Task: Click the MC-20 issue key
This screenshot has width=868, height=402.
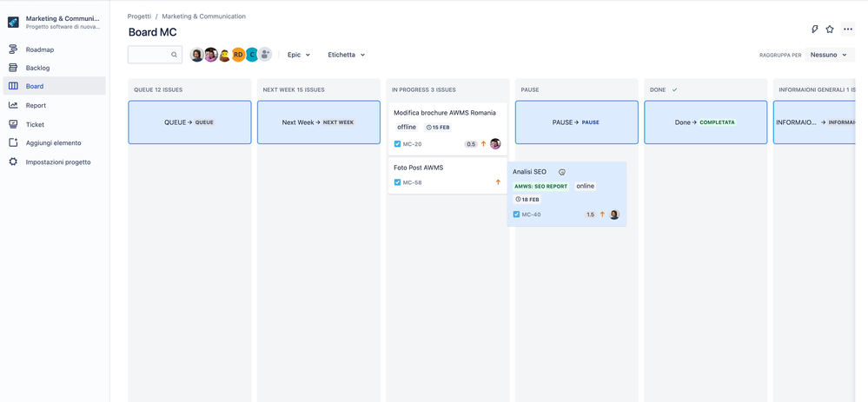Action: pos(412,144)
